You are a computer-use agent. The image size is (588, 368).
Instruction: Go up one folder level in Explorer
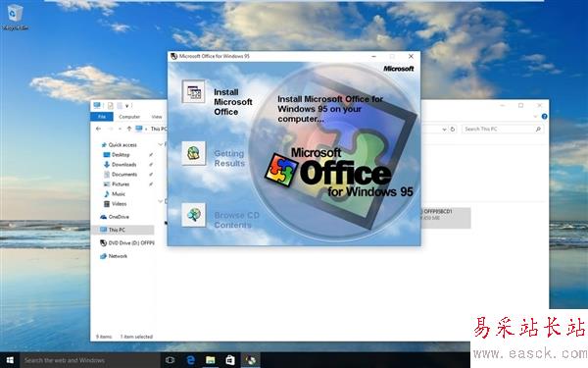tap(128, 129)
